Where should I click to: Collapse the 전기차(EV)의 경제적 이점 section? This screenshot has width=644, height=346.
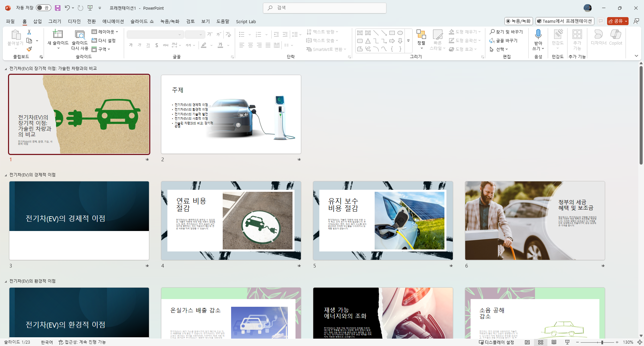[x=6, y=175]
